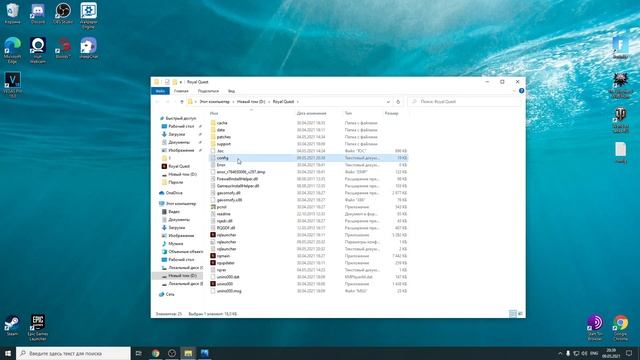
Task: Switch to File Explorer in the taskbar
Action: tap(188, 353)
